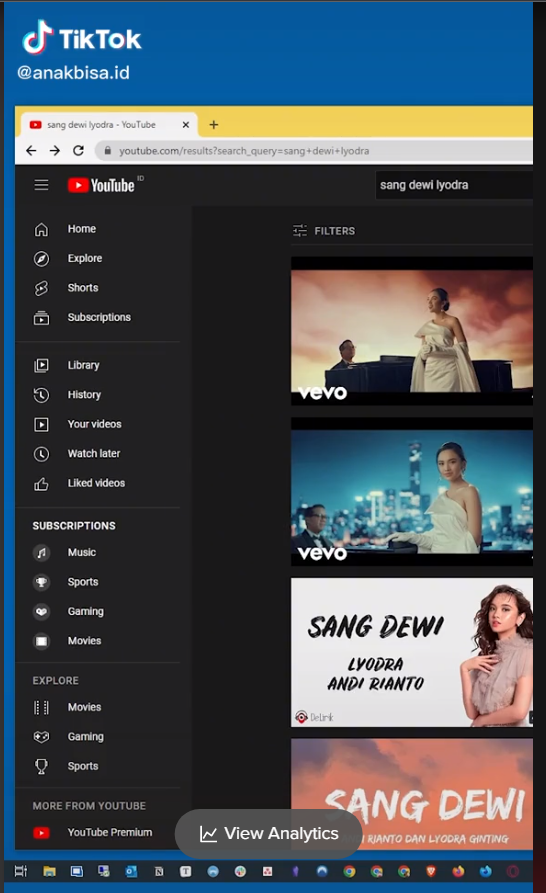Open orange Firefox from the taskbar
Image resolution: width=546 pixels, height=893 pixels.
click(x=458, y=871)
